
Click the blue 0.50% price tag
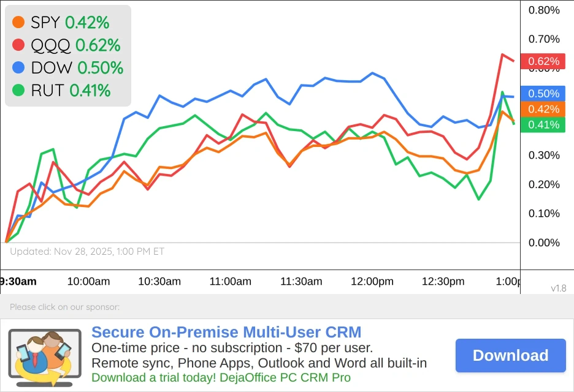tap(543, 94)
